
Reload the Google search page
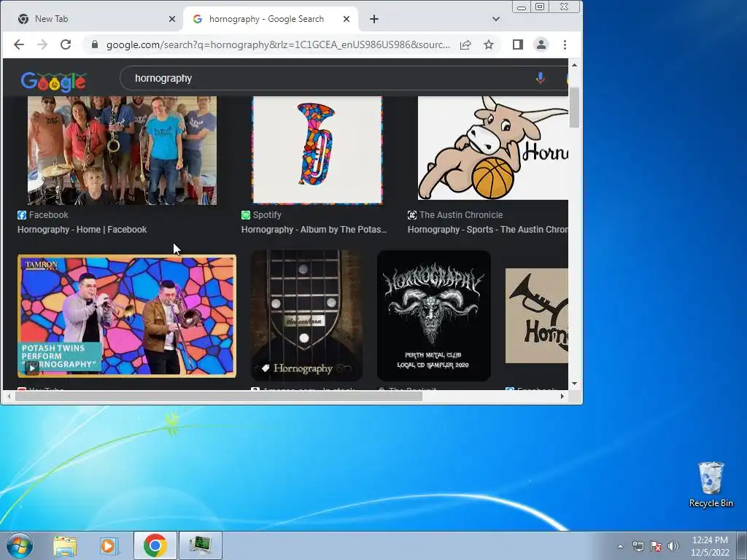[66, 44]
